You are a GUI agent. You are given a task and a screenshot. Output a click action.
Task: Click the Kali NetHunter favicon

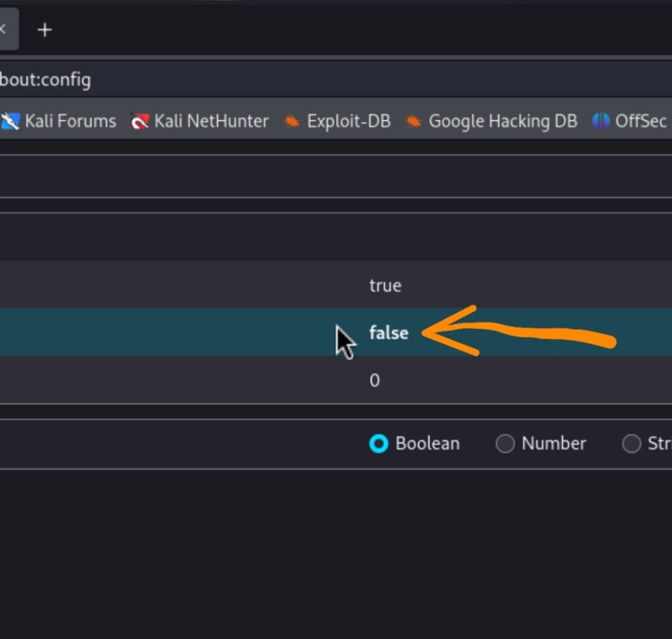pos(140,121)
